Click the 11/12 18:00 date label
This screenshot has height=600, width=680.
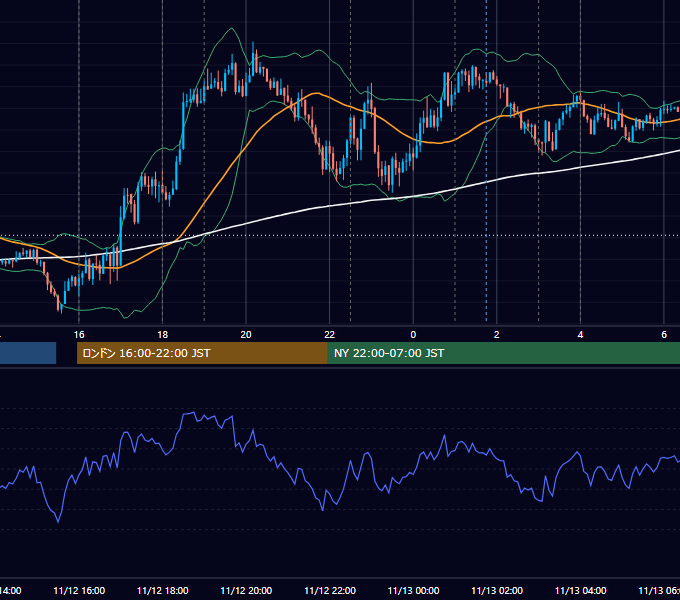pos(163,590)
